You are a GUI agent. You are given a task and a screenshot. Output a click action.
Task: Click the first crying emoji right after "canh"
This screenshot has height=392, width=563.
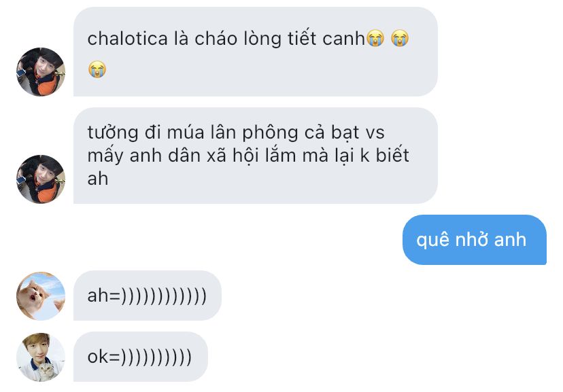click(x=375, y=38)
